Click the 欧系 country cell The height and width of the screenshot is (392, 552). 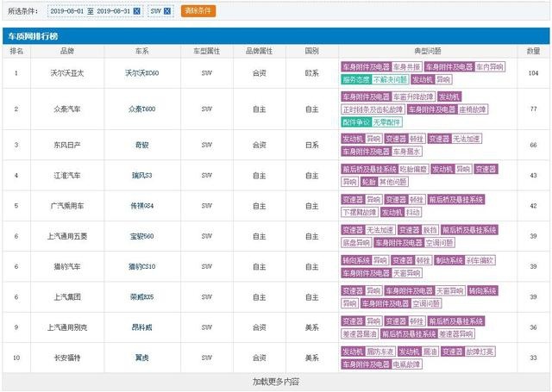[x=312, y=73]
